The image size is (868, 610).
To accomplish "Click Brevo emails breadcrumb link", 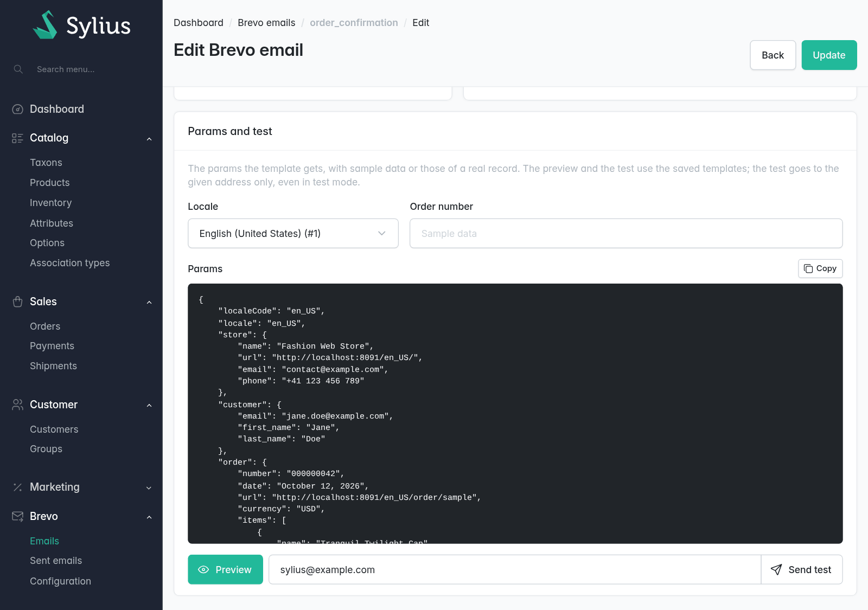I will point(266,23).
